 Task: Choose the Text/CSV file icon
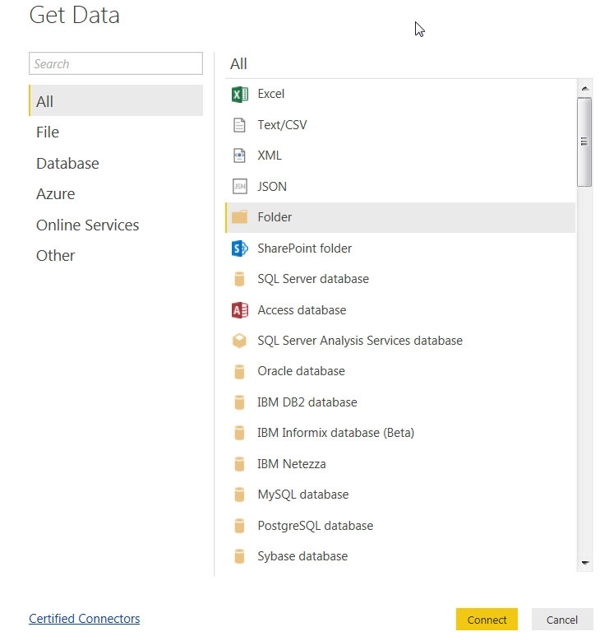point(240,125)
